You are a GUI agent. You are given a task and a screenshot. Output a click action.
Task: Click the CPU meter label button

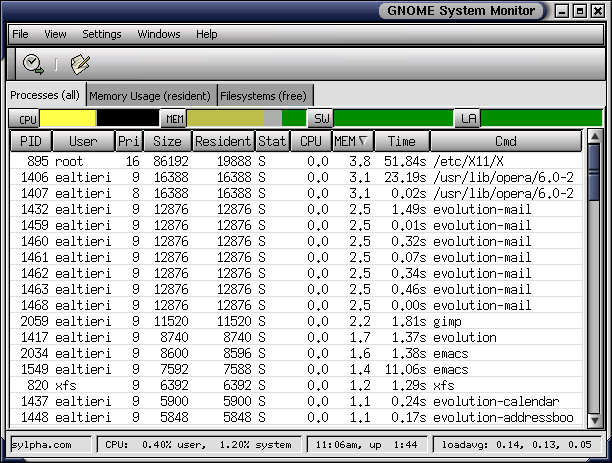(27, 119)
